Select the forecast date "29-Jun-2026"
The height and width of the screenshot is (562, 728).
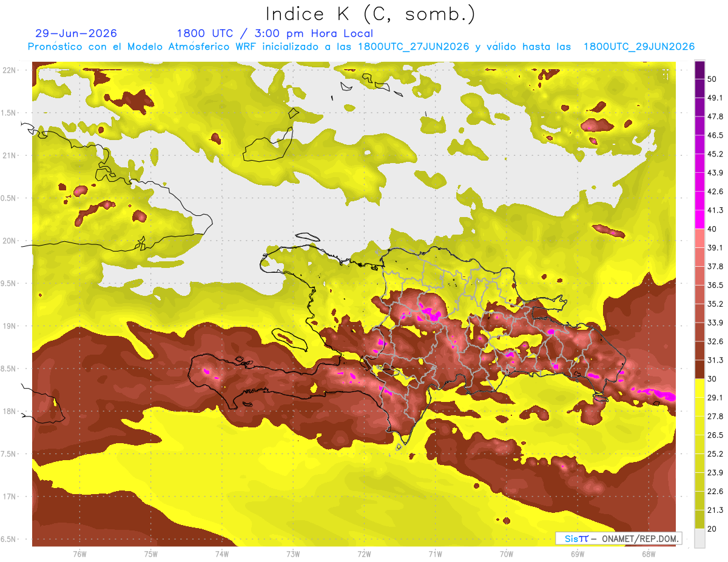tap(76, 33)
